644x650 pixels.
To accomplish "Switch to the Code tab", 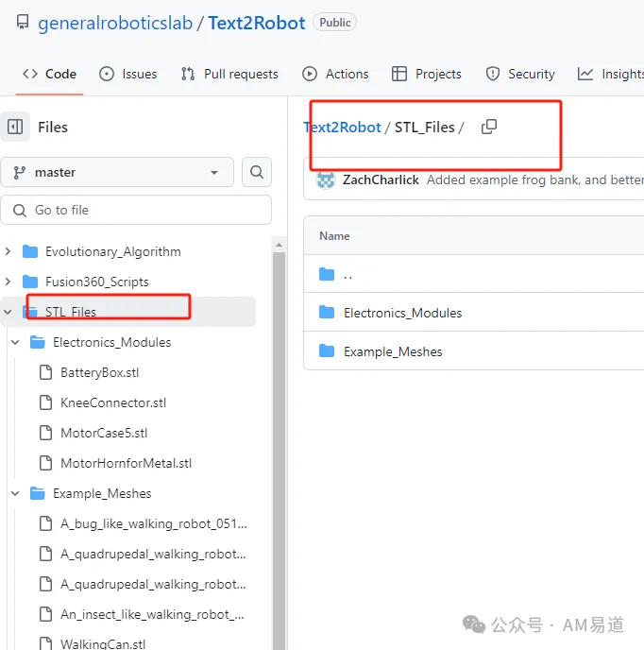I will tap(49, 74).
